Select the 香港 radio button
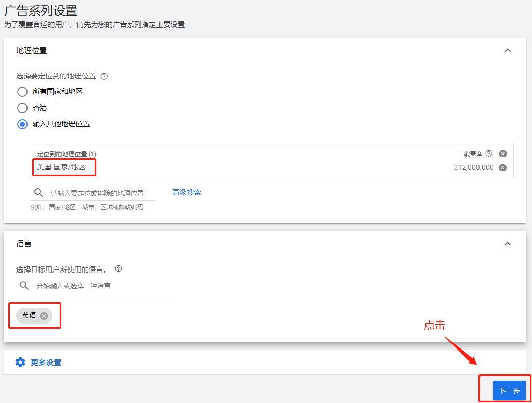 coord(22,108)
